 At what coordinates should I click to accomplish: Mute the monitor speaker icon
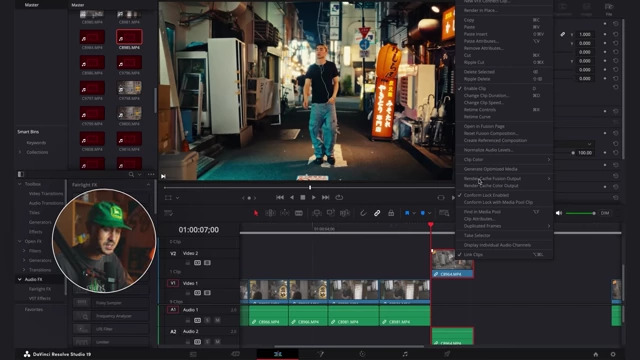(x=559, y=213)
